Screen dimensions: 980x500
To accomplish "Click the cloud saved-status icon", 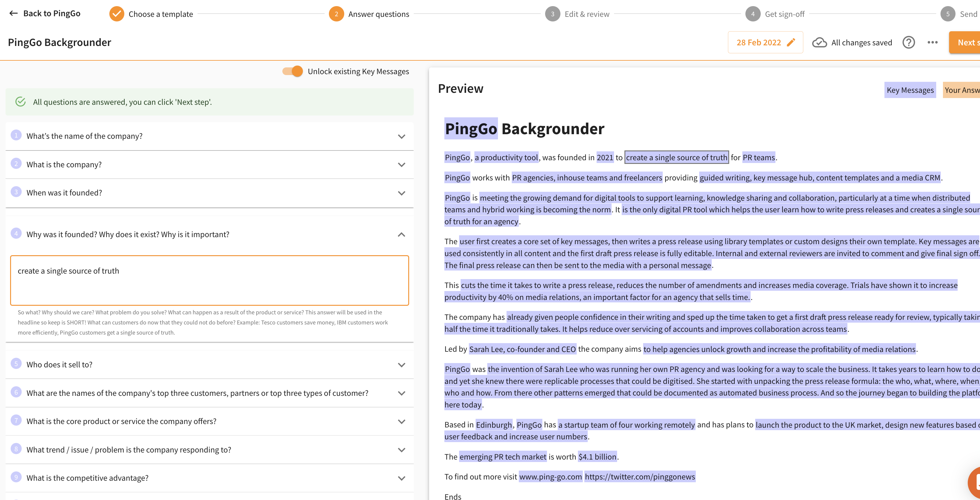I will coord(819,42).
